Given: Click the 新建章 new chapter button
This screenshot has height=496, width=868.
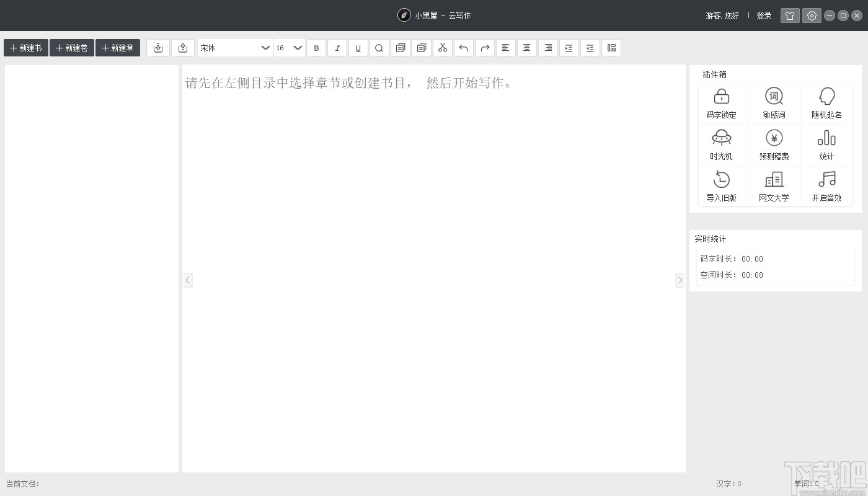Looking at the screenshot, I should 118,48.
